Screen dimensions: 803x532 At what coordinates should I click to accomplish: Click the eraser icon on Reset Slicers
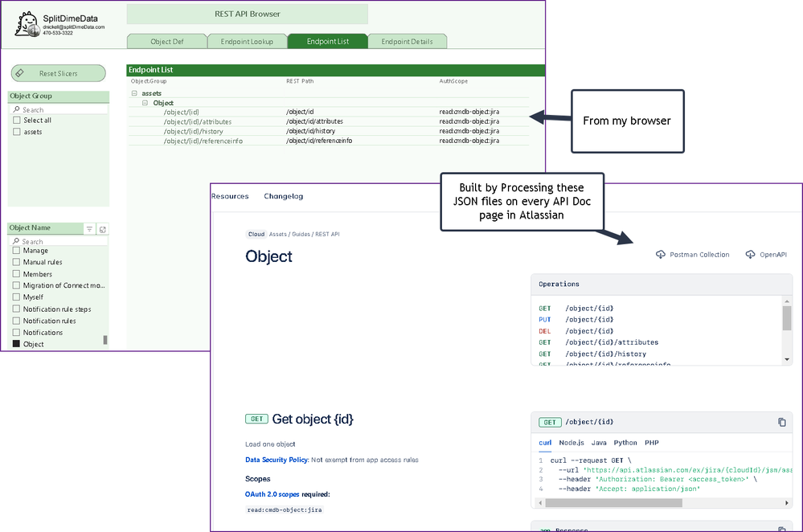[x=19, y=72]
